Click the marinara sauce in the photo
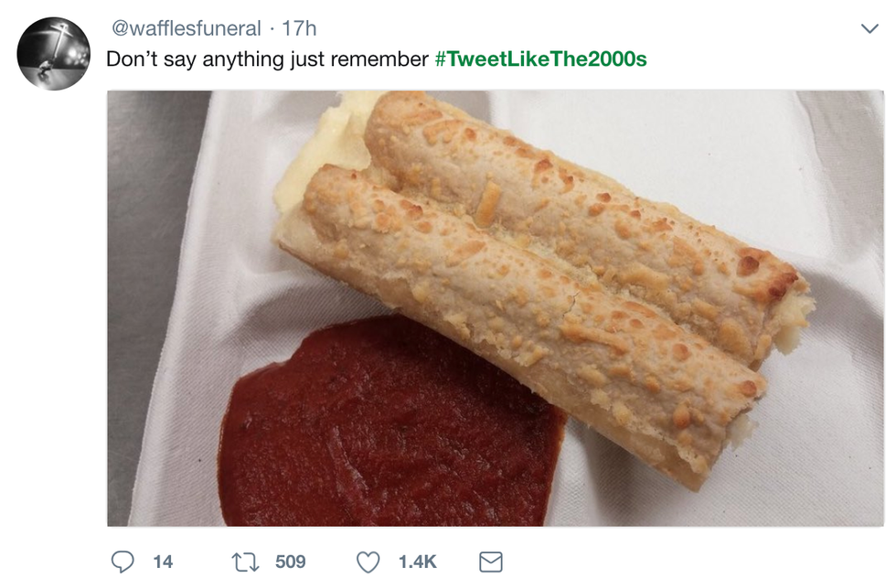 [384, 430]
